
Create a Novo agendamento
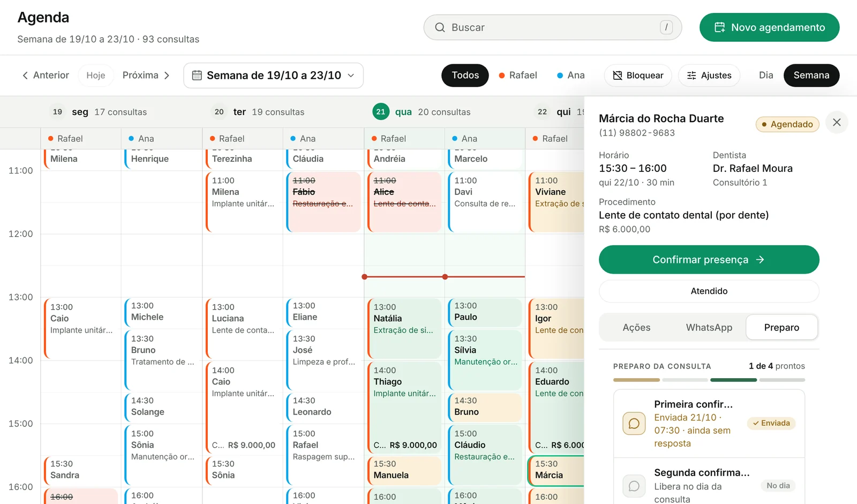pyautogui.click(x=769, y=27)
